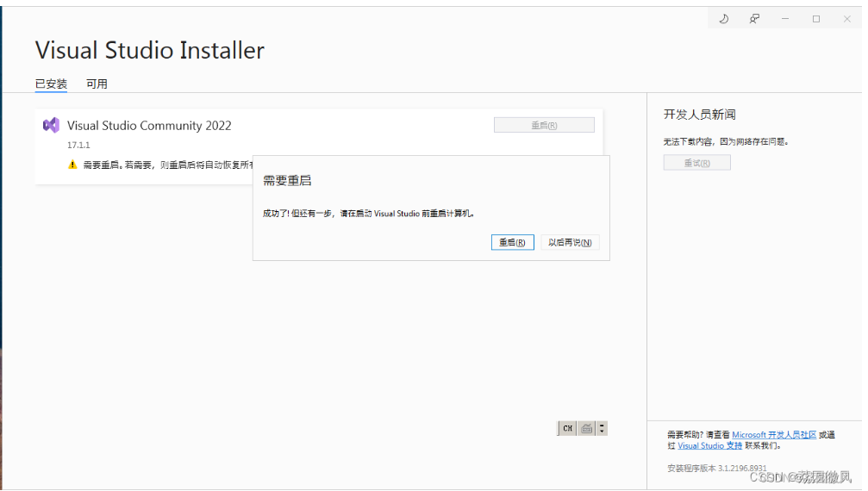Open the Microsoft 开发人员社区 link
This screenshot has height=491, width=868.
pos(774,435)
